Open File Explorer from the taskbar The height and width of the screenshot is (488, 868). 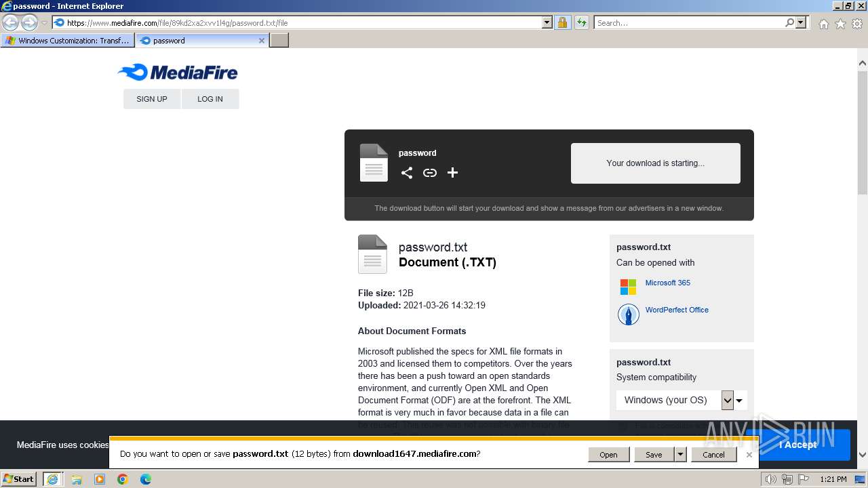coord(76,479)
